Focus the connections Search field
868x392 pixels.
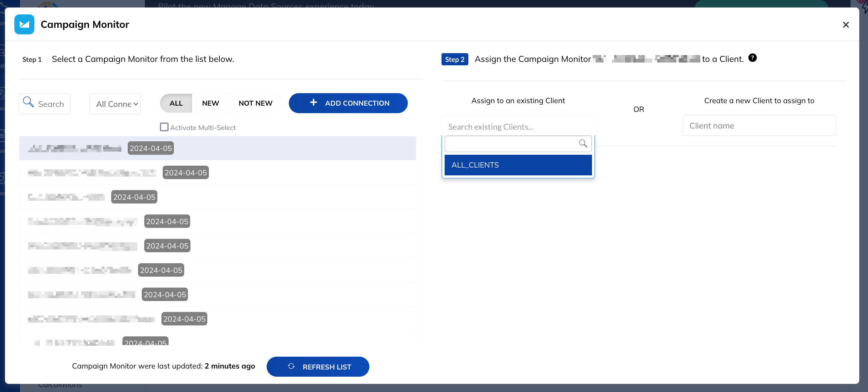coord(44,104)
